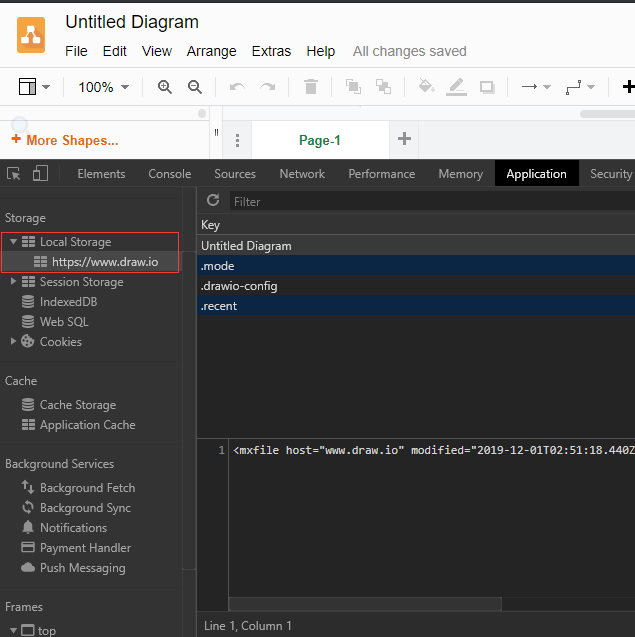Click the undo arrow icon

[x=237, y=87]
